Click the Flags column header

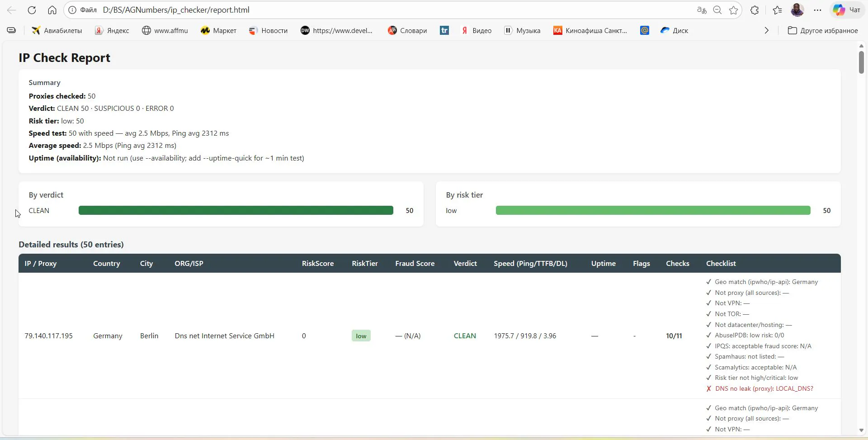pyautogui.click(x=642, y=263)
